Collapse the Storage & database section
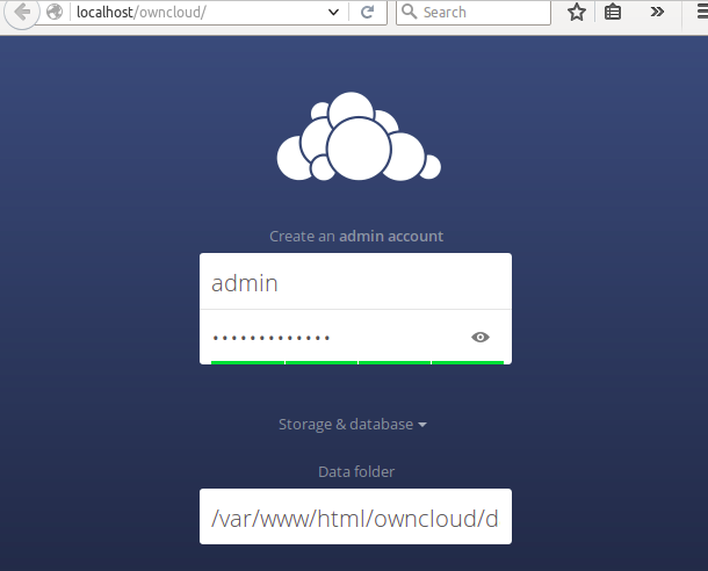Viewport: 708px width, 571px height. (353, 424)
